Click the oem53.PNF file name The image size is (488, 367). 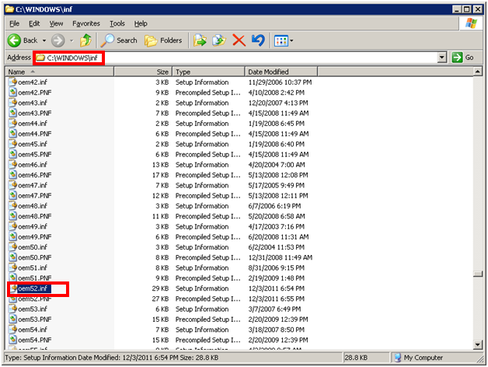click(x=35, y=320)
